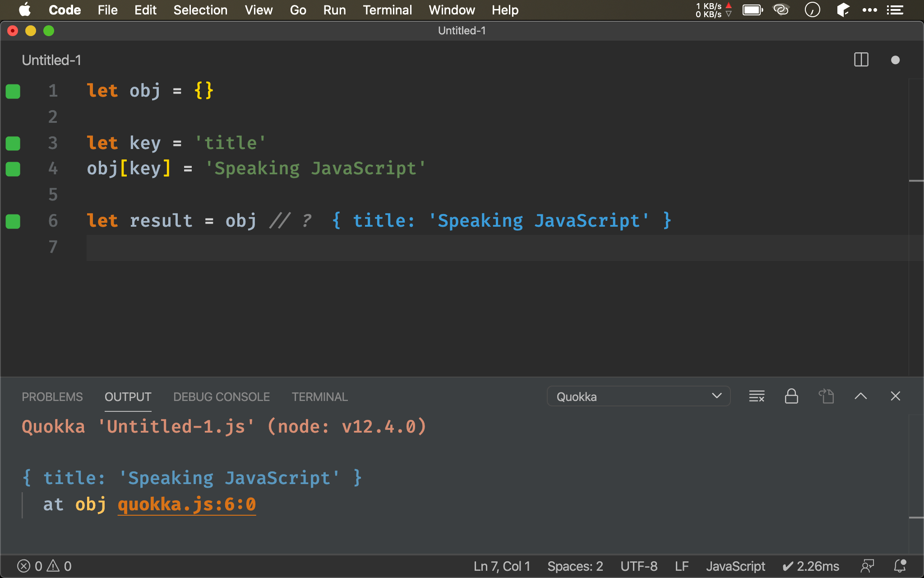The image size is (924, 578).
Task: Open the output log in editor icon
Action: [x=826, y=396]
